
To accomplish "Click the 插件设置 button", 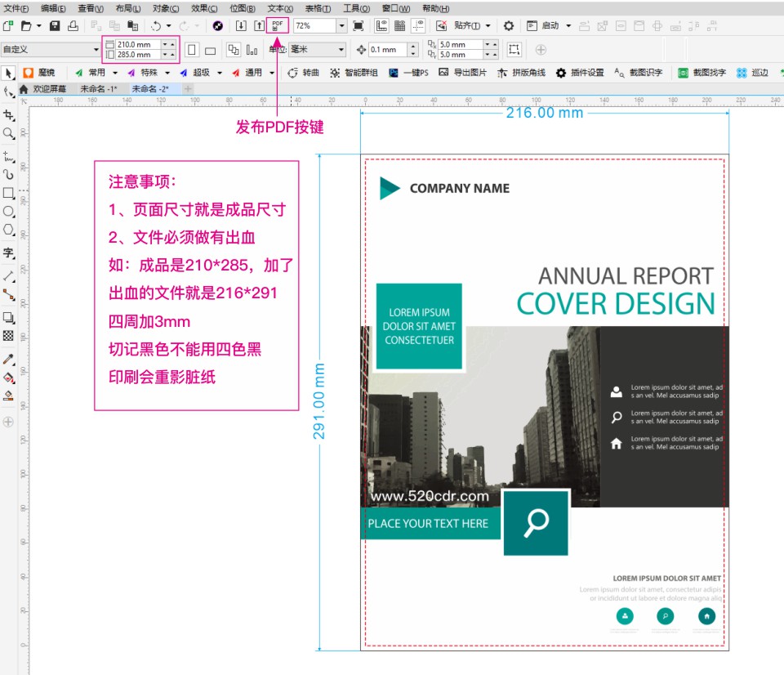I will click(x=580, y=73).
